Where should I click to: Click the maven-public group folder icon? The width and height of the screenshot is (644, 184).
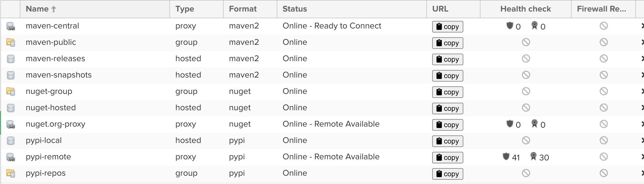pos(11,43)
